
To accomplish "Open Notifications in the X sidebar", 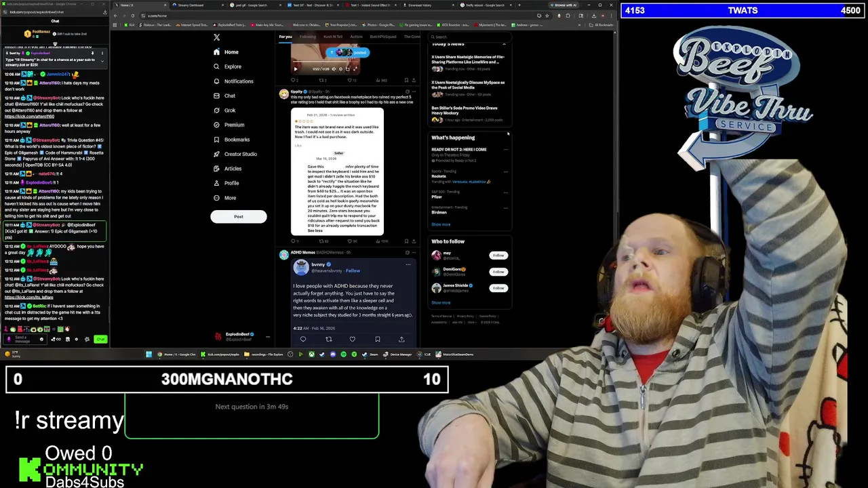I will coord(233,81).
